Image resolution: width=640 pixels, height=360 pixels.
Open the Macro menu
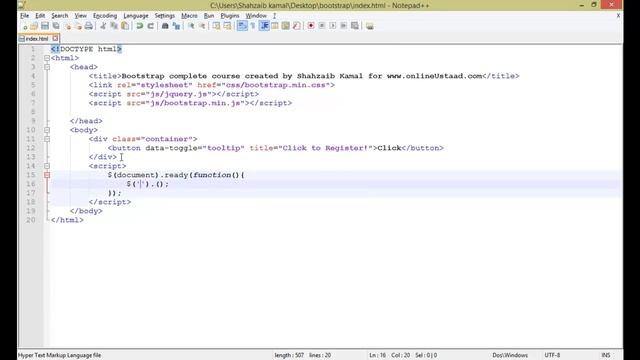pyautogui.click(x=189, y=16)
